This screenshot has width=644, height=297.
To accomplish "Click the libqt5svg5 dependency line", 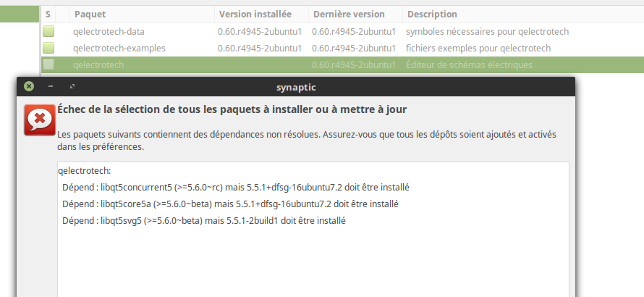I will tap(203, 220).
